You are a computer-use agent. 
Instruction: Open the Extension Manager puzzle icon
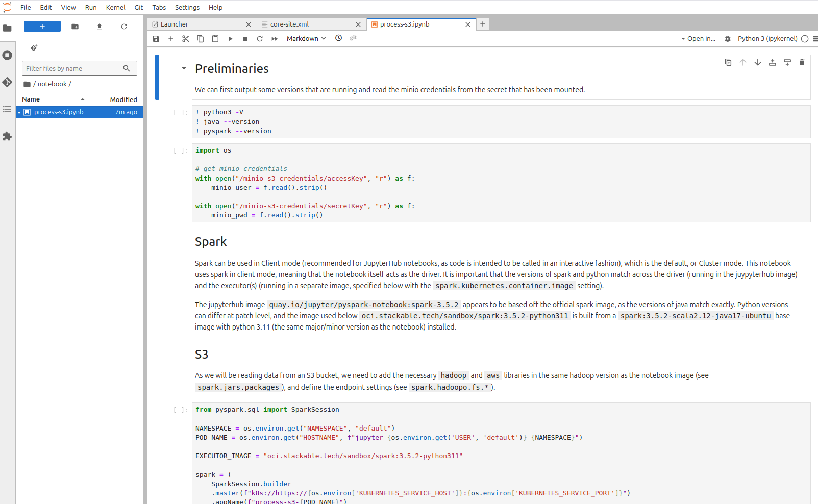(x=7, y=136)
